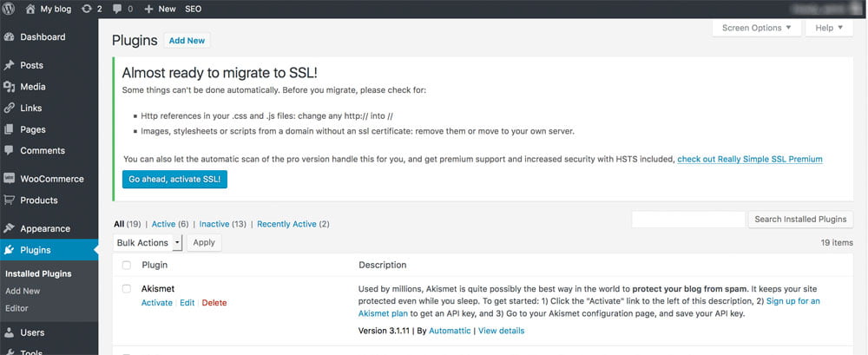Screen dimensions: 868x355
Task: Filter plugins by All (19)
Action: [128, 224]
